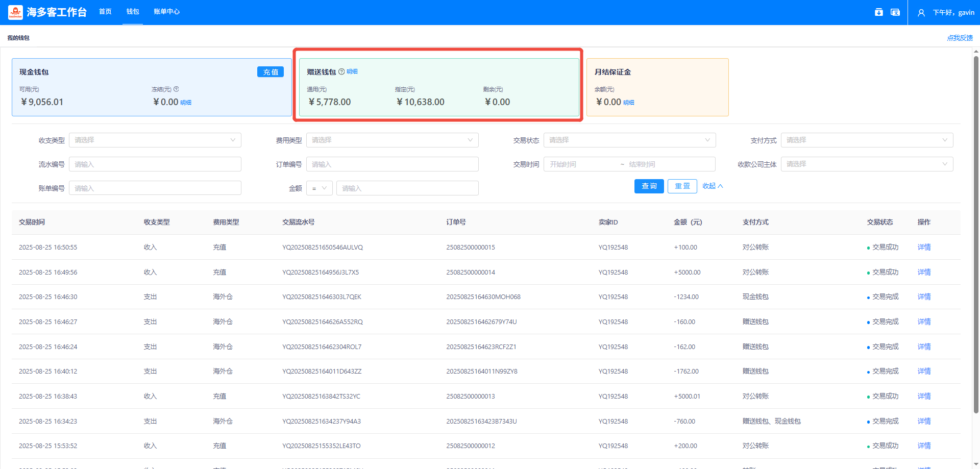Image resolution: width=980 pixels, height=469 pixels.
Task: Open 详情 for transaction at 16:46:30
Action: (924, 297)
